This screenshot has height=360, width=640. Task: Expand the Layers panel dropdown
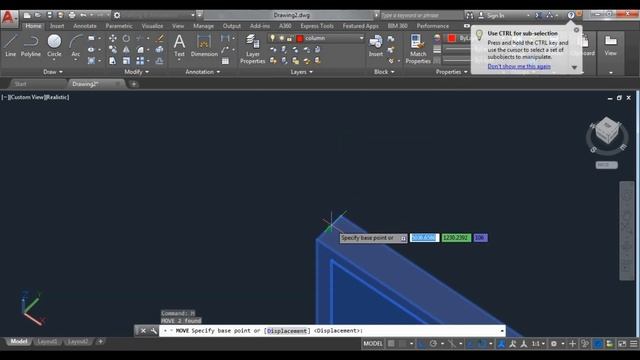[302, 72]
